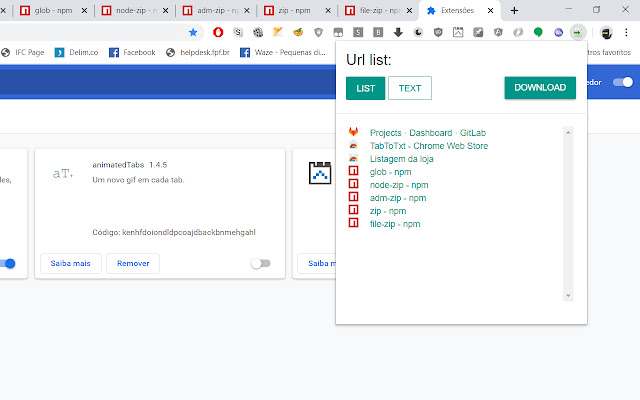Click Saiba mais on animatedTabs card
640x400 pixels.
[71, 263]
